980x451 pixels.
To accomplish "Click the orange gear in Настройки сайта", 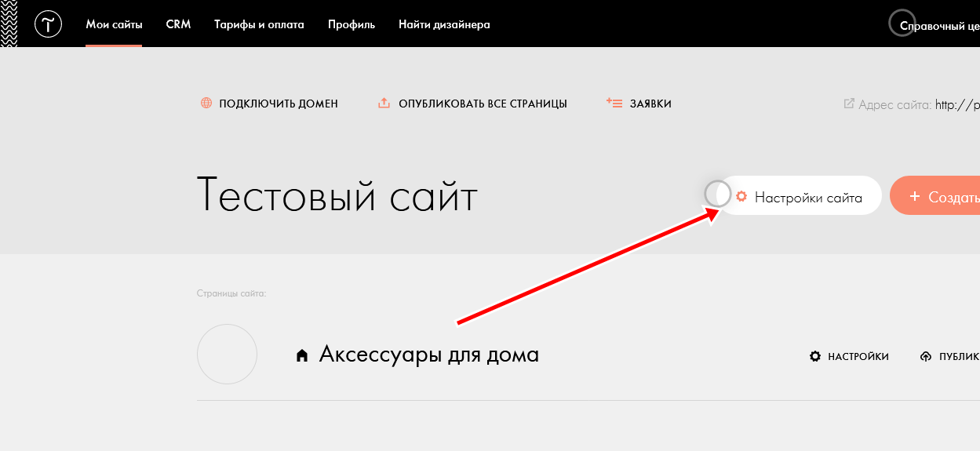I will pos(741,198).
